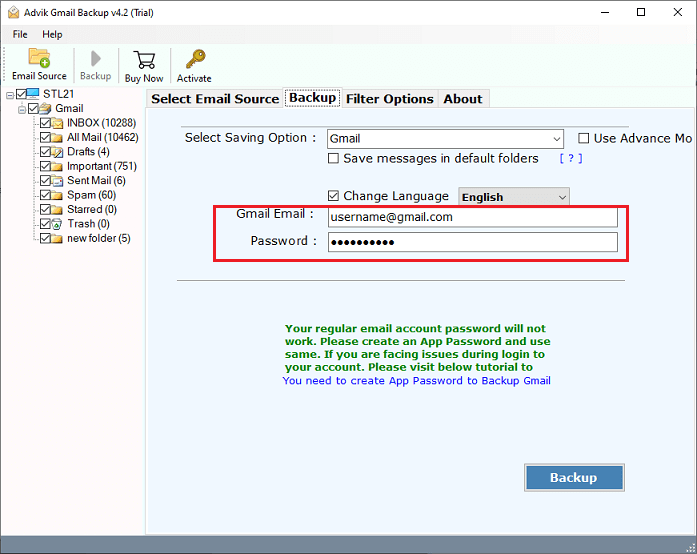Switch to Select Email Source tab
Image resolution: width=697 pixels, height=554 pixels.
click(x=215, y=99)
